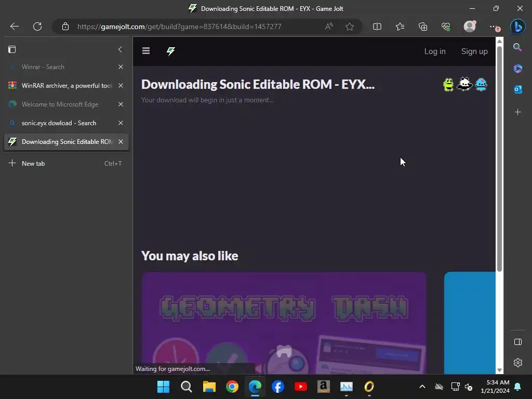Open split screen view

click(x=377, y=26)
